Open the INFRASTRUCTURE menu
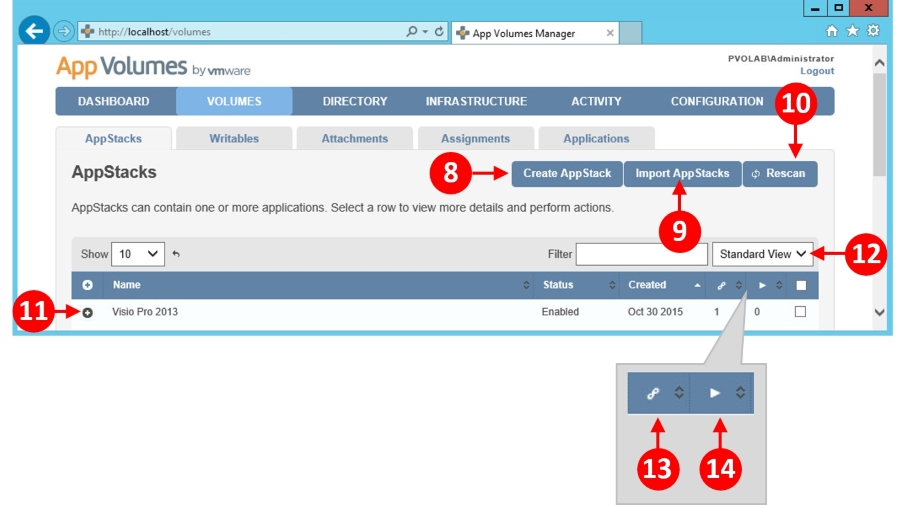Image resolution: width=900 pixels, height=505 pixels. click(x=476, y=102)
